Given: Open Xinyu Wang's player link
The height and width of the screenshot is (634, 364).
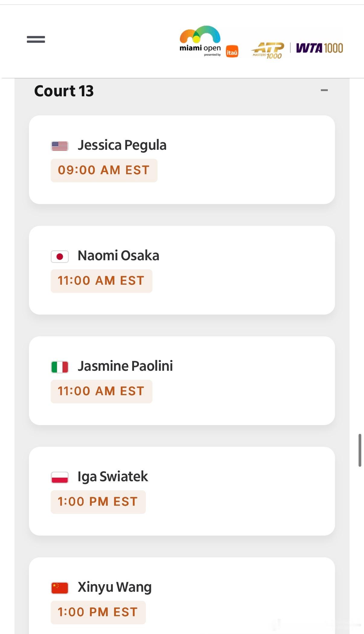Looking at the screenshot, I should click(x=115, y=587).
